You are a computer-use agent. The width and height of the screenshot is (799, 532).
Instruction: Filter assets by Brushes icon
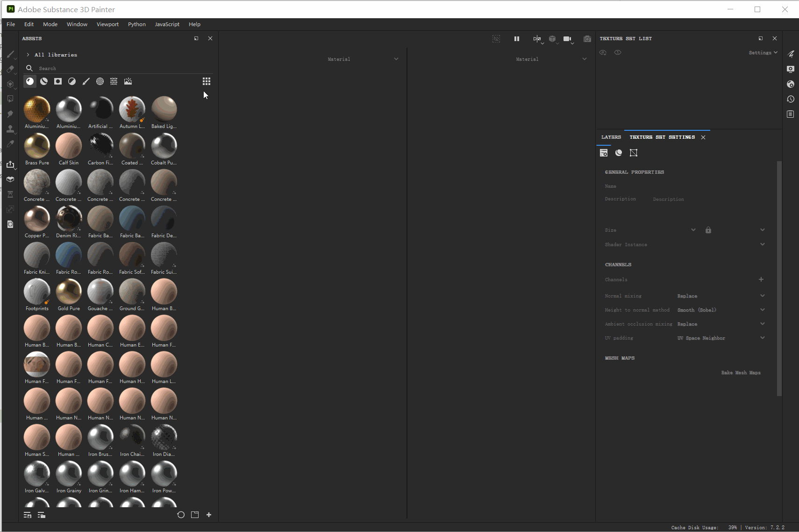coord(86,81)
